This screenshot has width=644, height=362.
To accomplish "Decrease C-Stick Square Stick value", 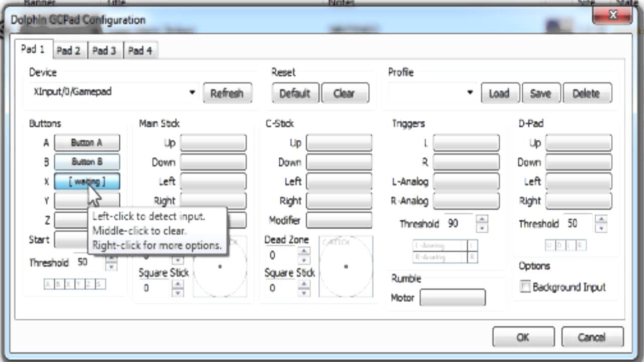I will coord(304,293).
